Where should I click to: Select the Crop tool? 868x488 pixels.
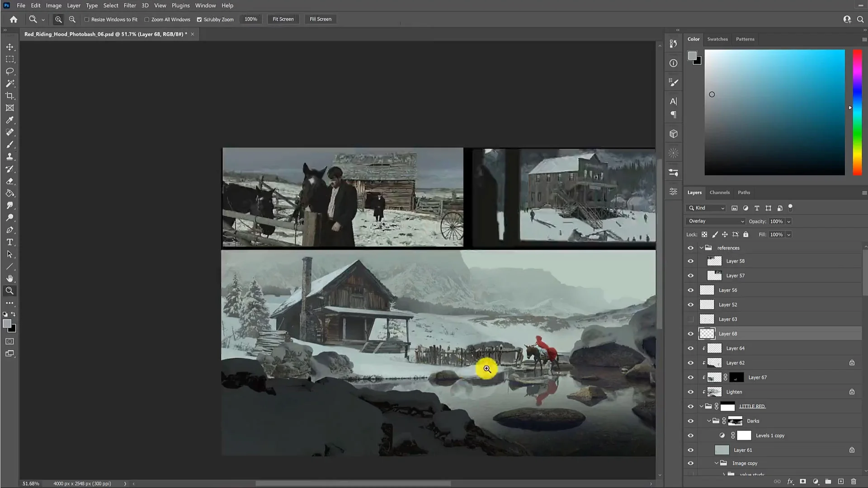pos(9,96)
